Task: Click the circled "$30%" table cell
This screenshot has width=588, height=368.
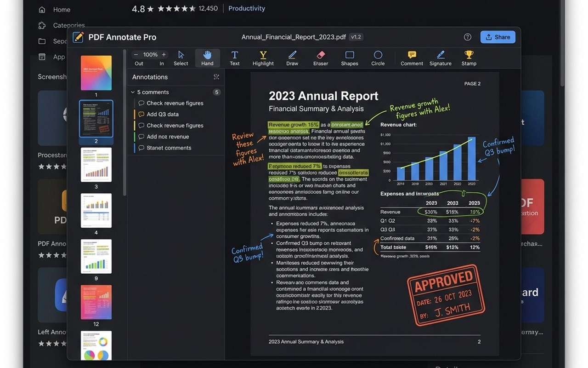Action: pyautogui.click(x=431, y=212)
